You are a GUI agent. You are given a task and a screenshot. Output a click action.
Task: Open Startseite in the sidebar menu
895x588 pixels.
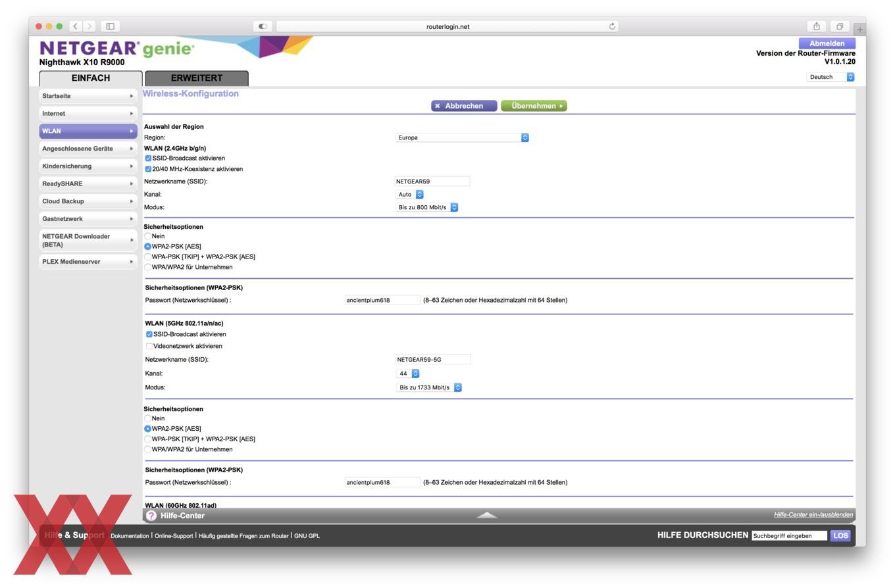88,96
